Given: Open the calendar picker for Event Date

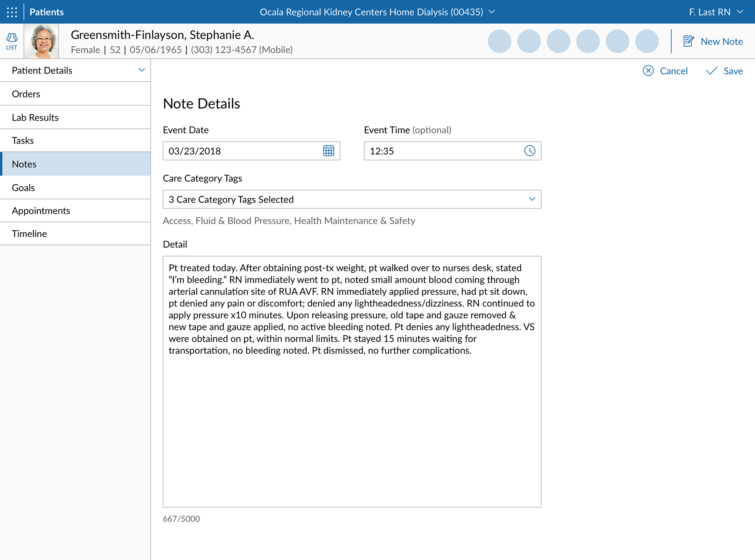Looking at the screenshot, I should (x=329, y=151).
